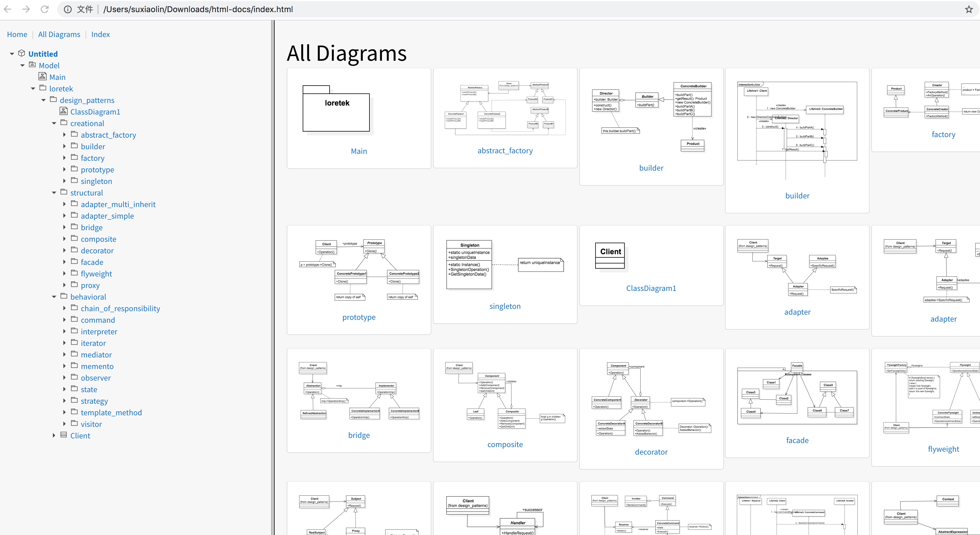Image resolution: width=980 pixels, height=535 pixels.
Task: Click the folder icon beside behavioral
Action: (x=64, y=296)
